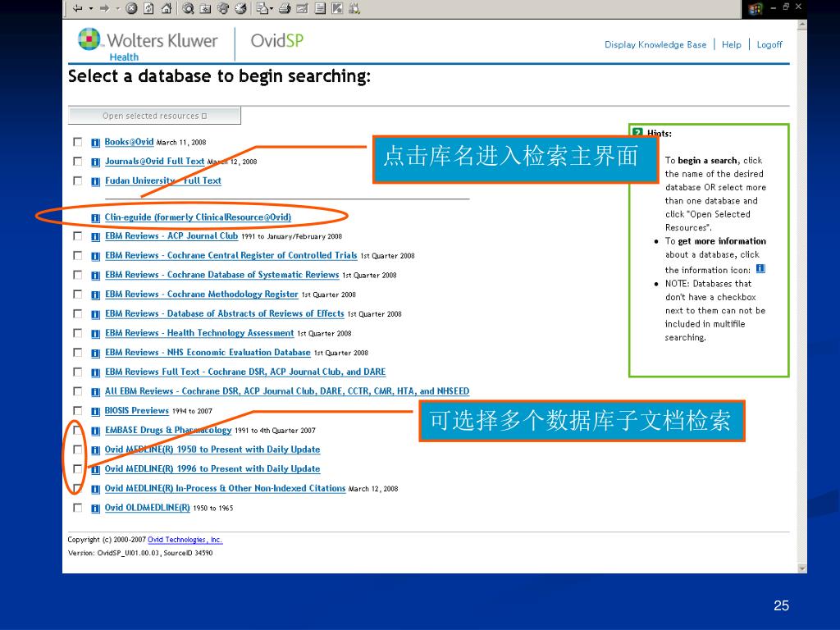
Task: Open EMBASE Drugs & Pharmacology link
Action: (168, 430)
